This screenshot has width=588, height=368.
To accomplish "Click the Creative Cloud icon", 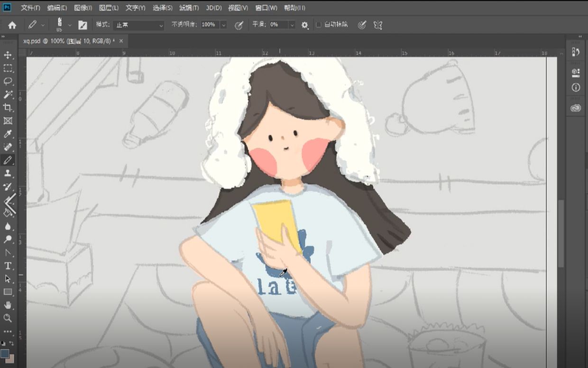I will tap(575, 106).
